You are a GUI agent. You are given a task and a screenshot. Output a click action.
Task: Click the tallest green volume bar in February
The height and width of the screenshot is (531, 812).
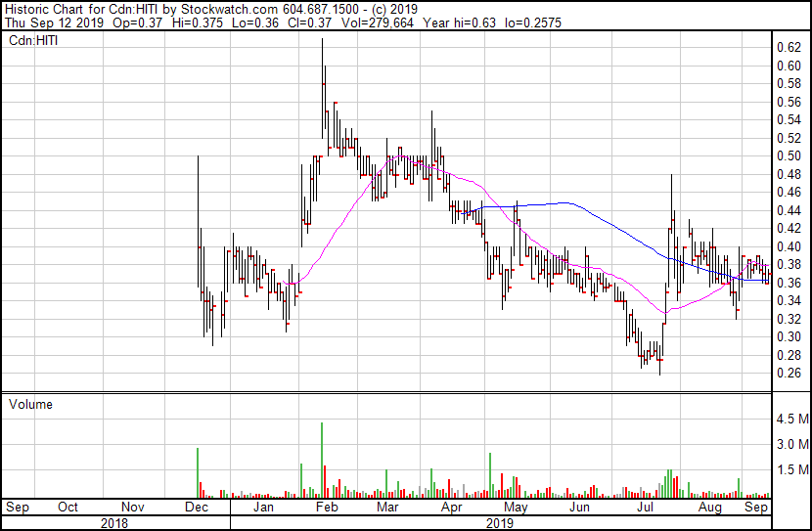click(x=322, y=460)
